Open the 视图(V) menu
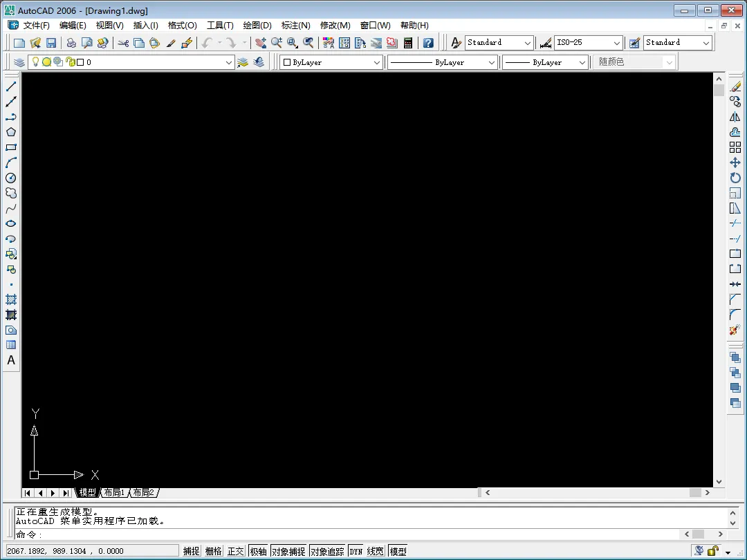 tap(109, 26)
